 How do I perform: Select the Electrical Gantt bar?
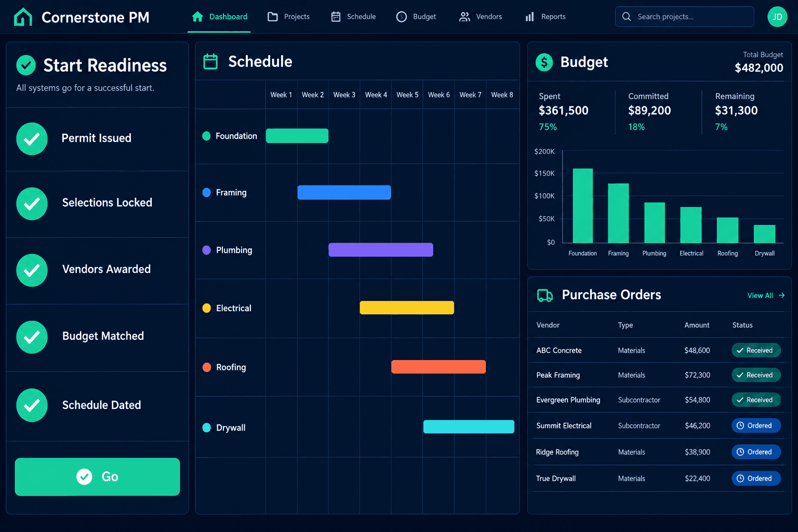(407, 308)
